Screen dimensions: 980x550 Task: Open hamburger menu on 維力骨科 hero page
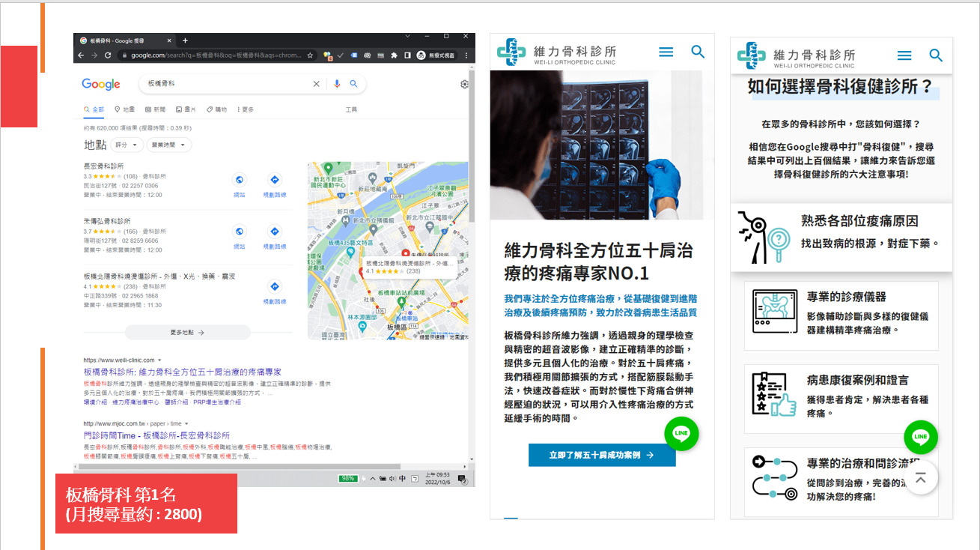666,52
